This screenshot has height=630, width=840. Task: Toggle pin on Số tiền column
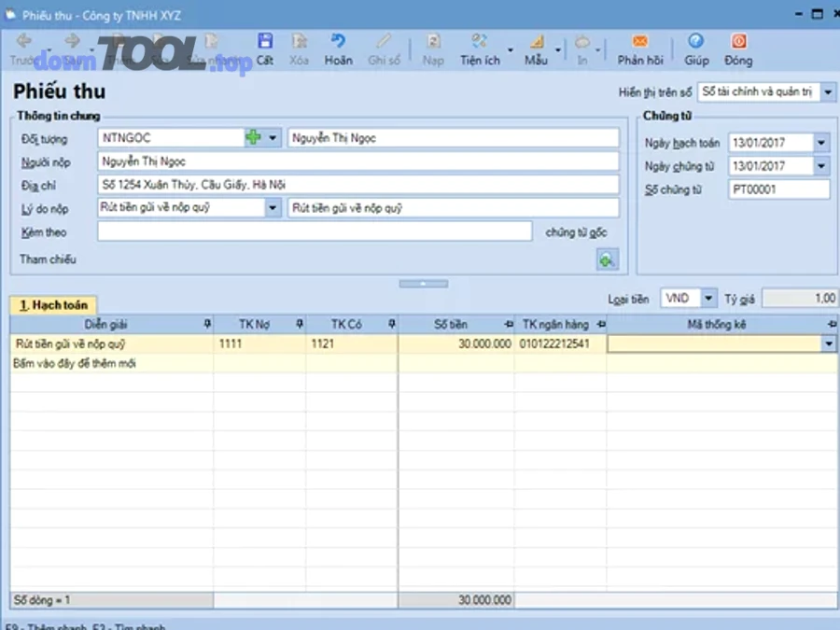point(509,324)
